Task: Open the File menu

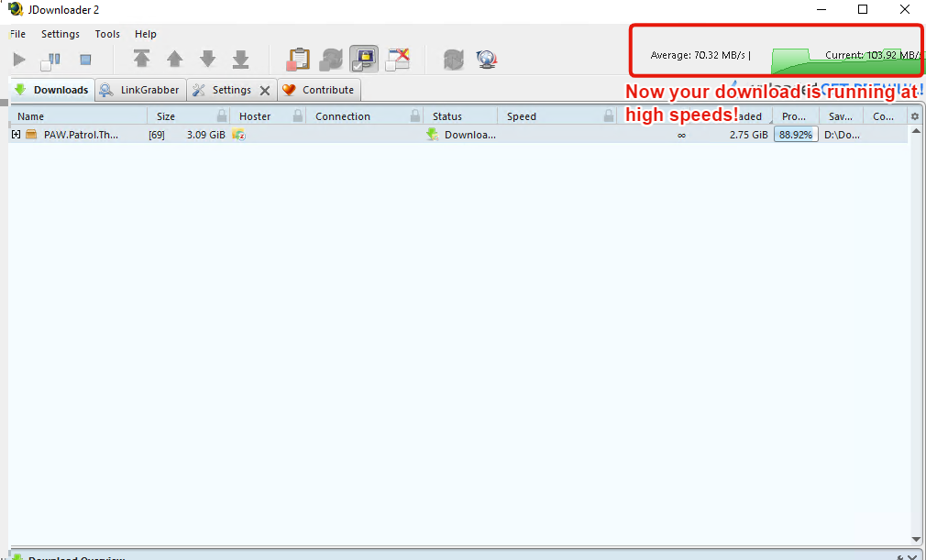Action: pos(17,34)
